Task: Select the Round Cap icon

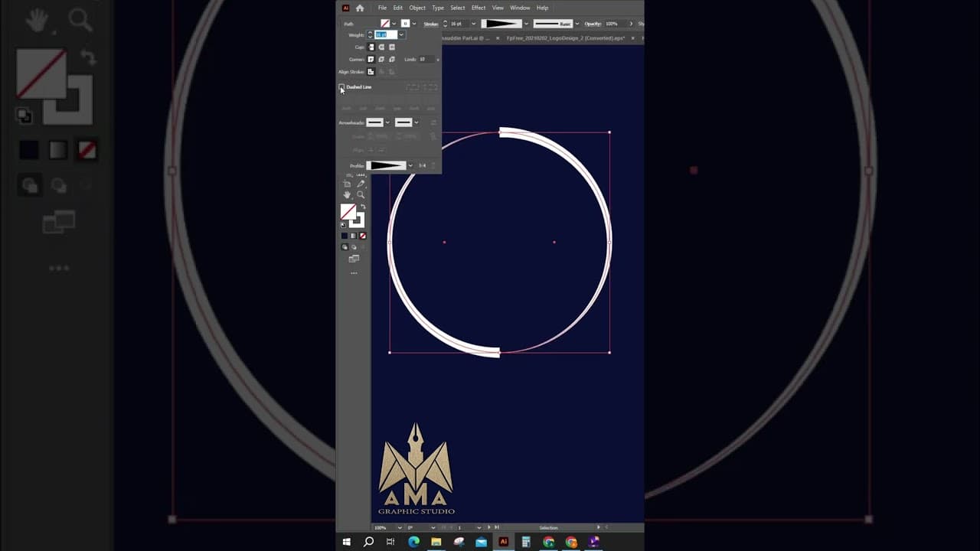Action: (381, 47)
